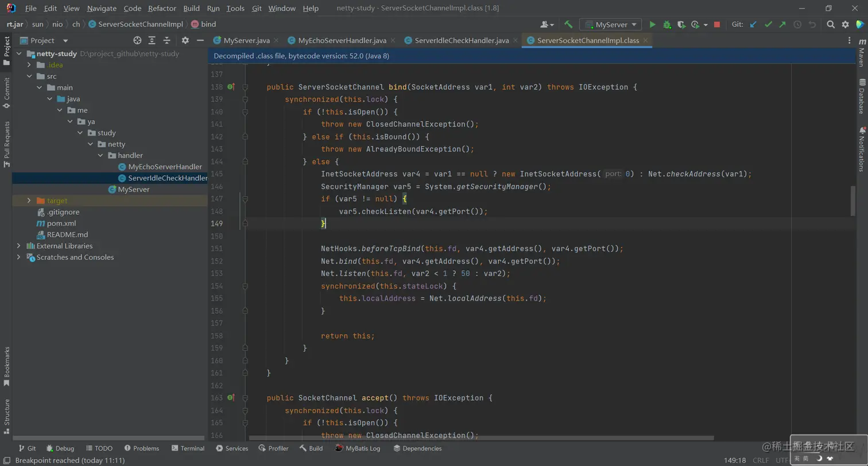The image size is (868, 466).
Task: Open the Navigate menu
Action: [x=102, y=9]
